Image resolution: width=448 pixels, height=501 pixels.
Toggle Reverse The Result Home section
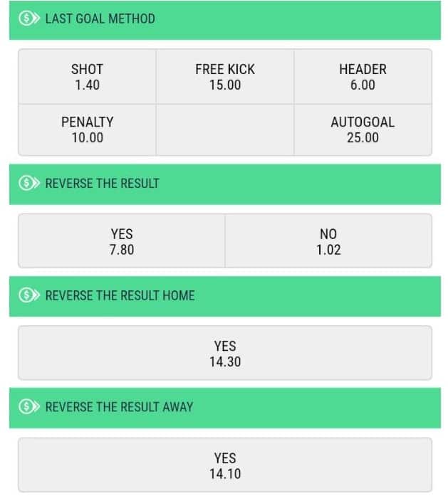225,297
